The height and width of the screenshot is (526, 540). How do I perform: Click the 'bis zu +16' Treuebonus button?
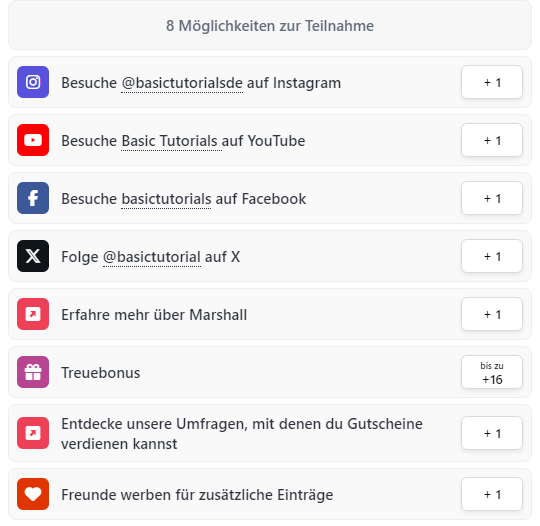pos(492,372)
